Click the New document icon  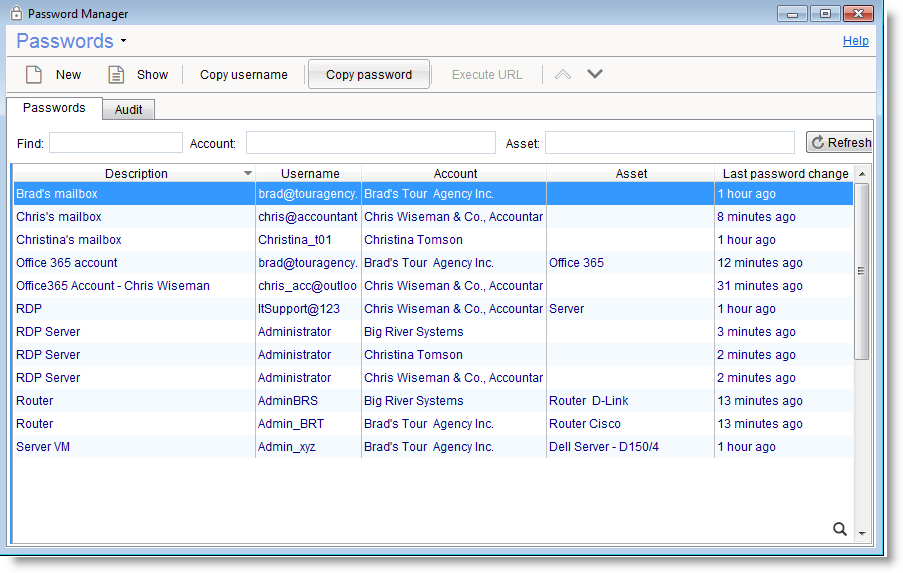[x=34, y=75]
